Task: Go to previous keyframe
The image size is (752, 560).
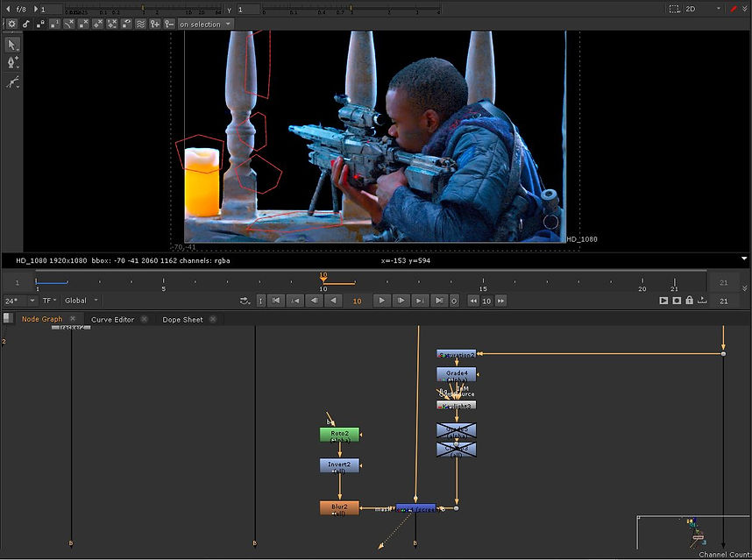Action: pyautogui.click(x=295, y=301)
